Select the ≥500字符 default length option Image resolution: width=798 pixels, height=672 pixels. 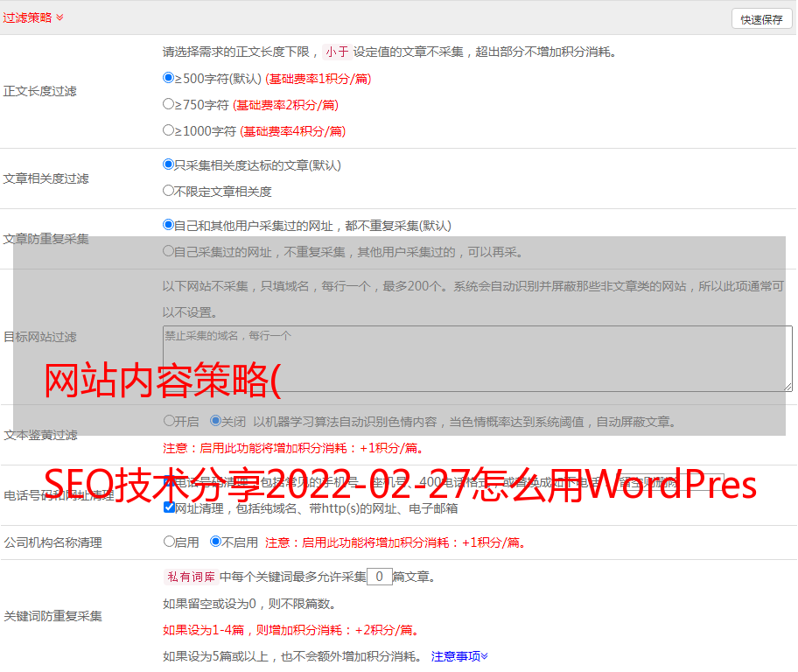[169, 78]
